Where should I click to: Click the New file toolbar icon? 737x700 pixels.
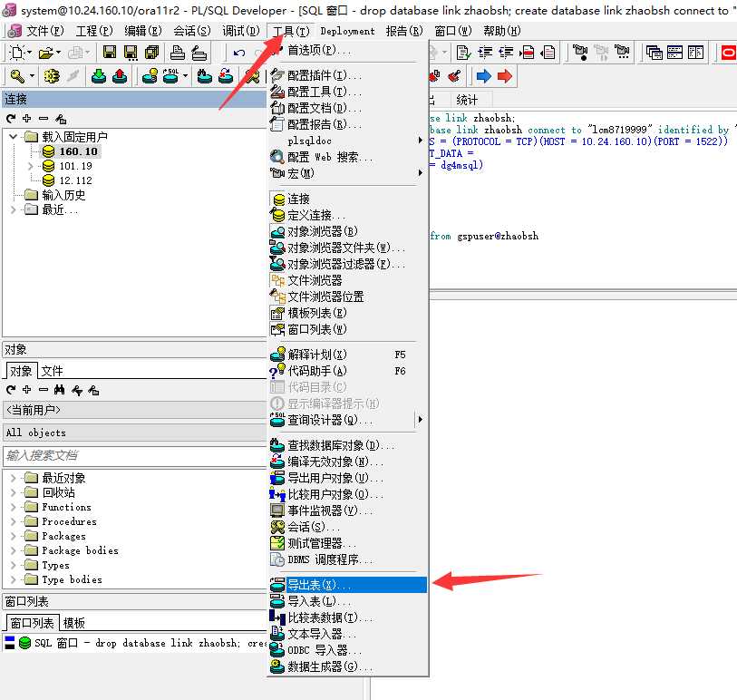(17, 53)
